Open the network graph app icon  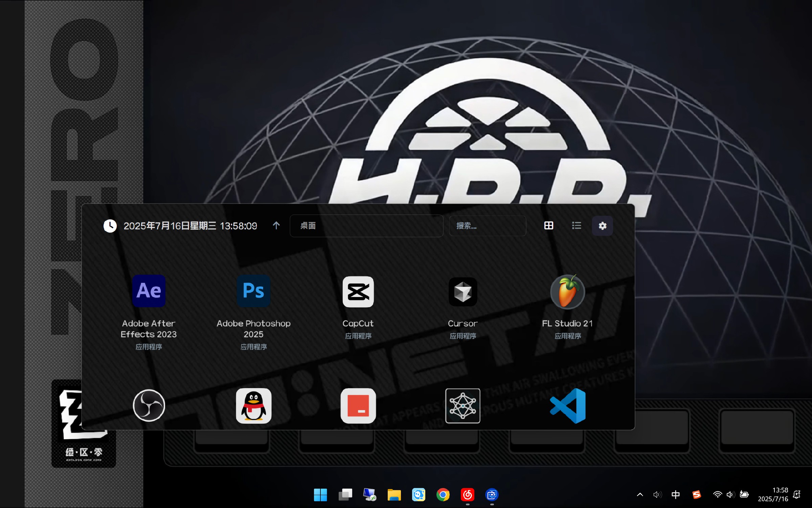click(x=463, y=405)
